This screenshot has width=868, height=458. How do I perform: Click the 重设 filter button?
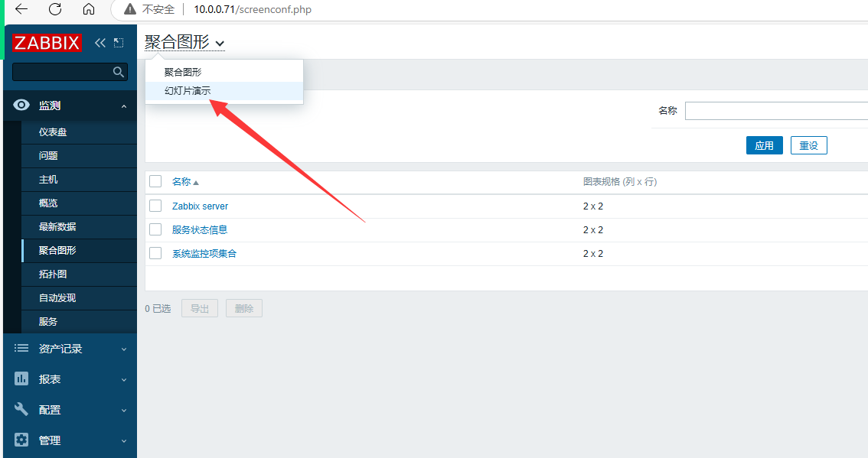tap(809, 145)
